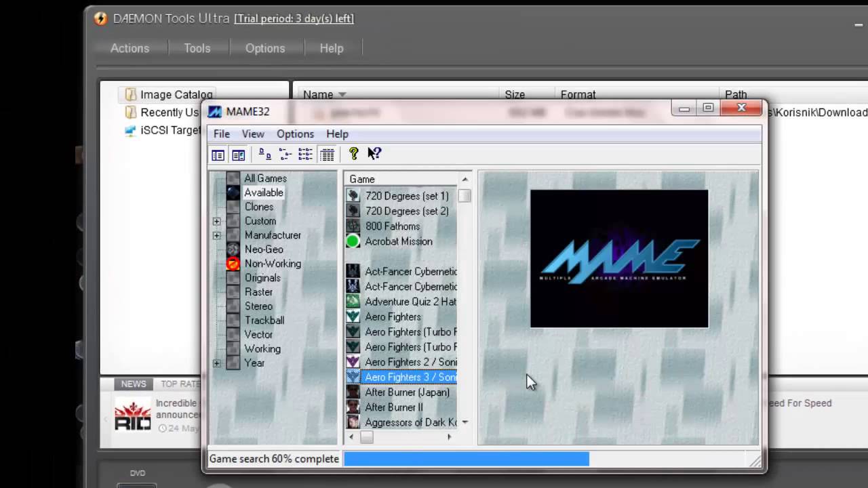Click Name column sort arrow in DAEMON Tools
This screenshot has width=868, height=488.
342,95
